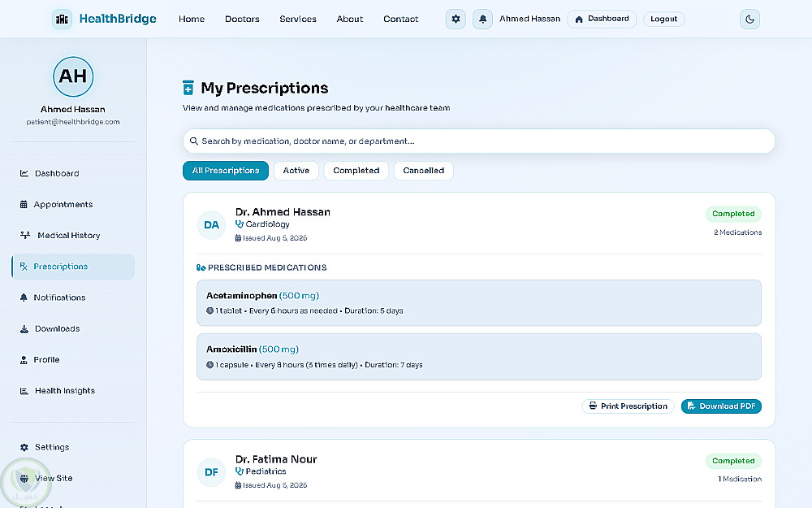Image resolution: width=812 pixels, height=508 pixels.
Task: Show Cancelled prescriptions filter
Action: 424,171
